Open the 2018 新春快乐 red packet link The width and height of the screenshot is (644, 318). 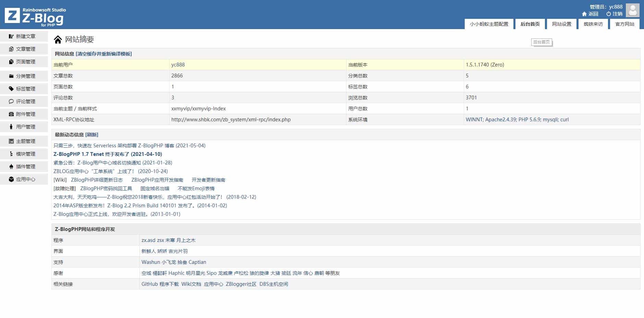(155, 197)
